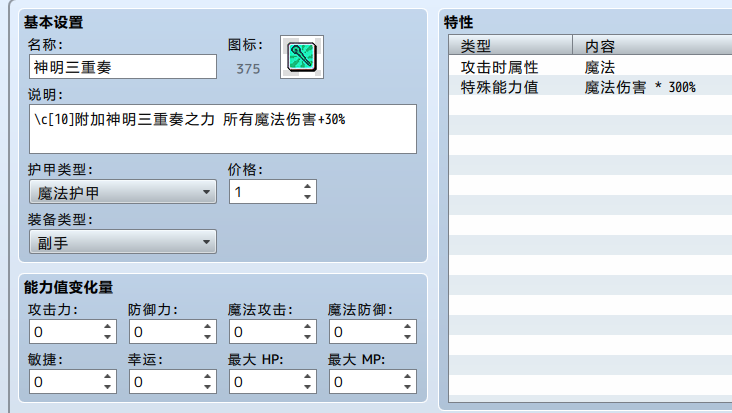Decrease 敏捷 with the down arrow

coord(107,387)
